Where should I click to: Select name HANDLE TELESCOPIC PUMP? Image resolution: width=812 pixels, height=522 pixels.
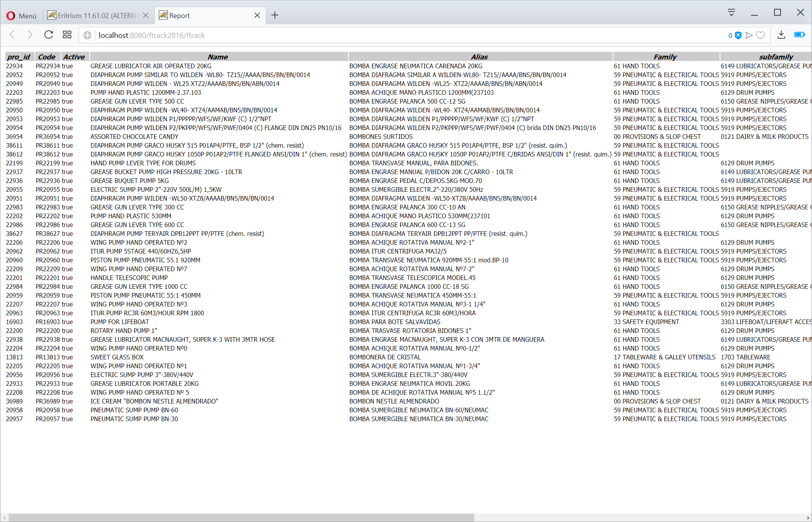click(129, 278)
